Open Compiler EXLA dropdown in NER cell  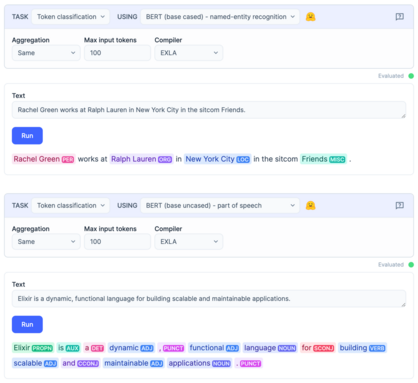[189, 53]
